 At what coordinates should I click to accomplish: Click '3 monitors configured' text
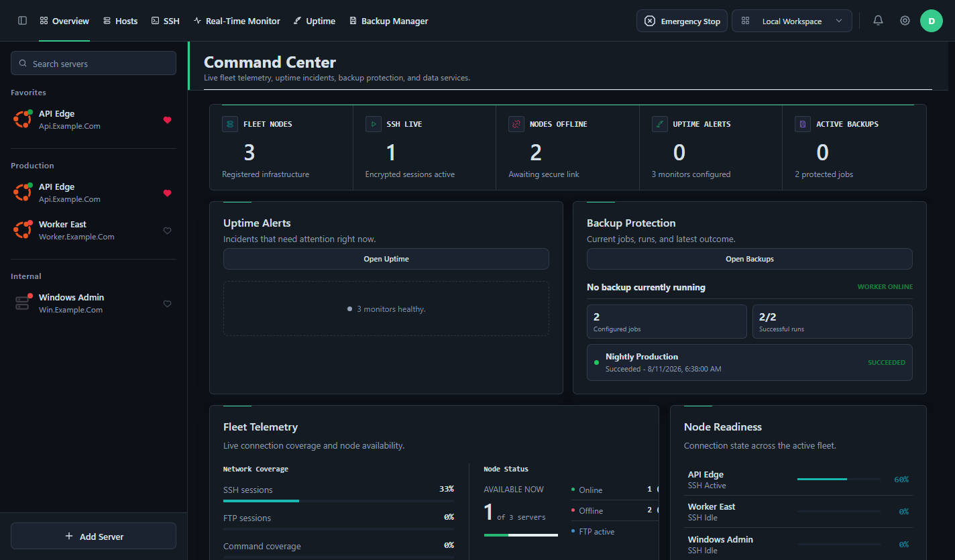coord(691,174)
